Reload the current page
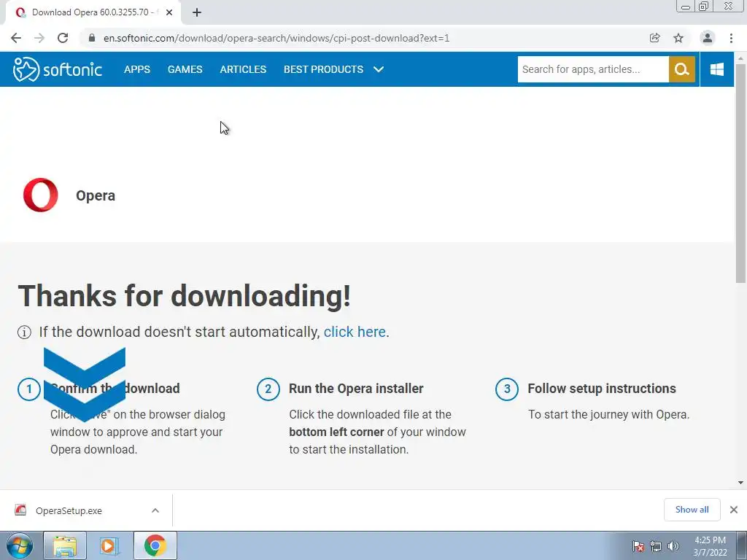This screenshot has height=560, width=747. [63, 38]
